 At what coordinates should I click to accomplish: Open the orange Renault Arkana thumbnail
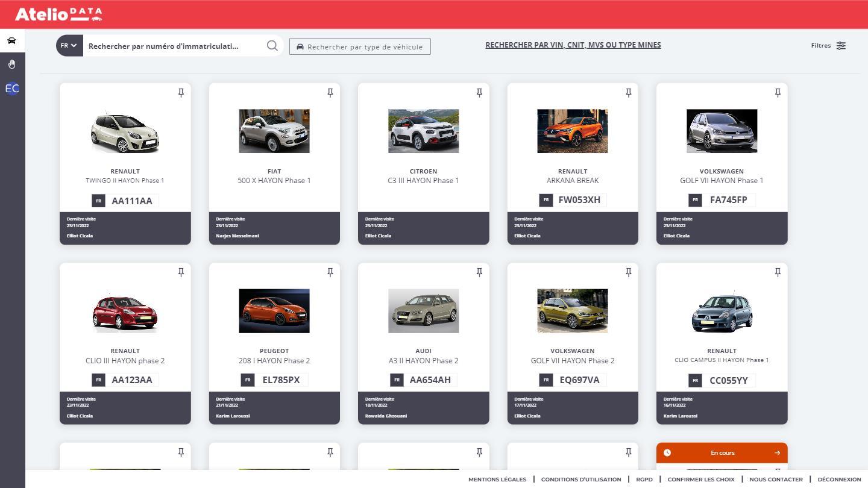pos(573,131)
